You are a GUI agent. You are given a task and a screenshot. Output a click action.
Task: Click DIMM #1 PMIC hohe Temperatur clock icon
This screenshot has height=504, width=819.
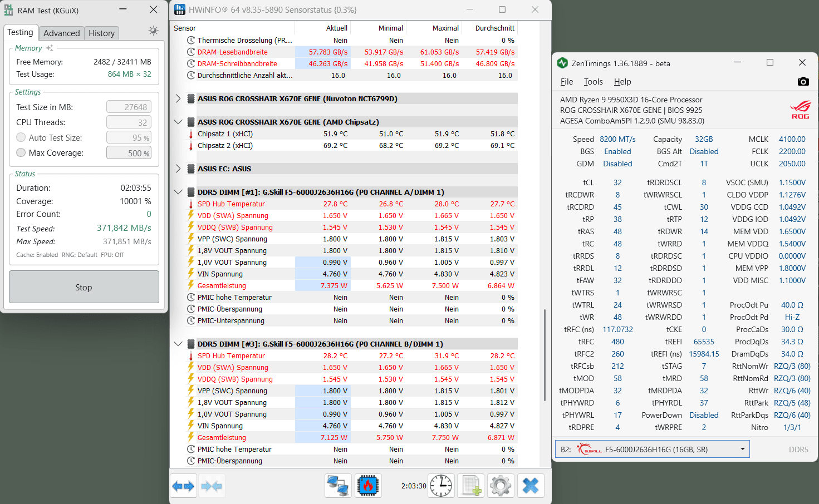(x=191, y=297)
